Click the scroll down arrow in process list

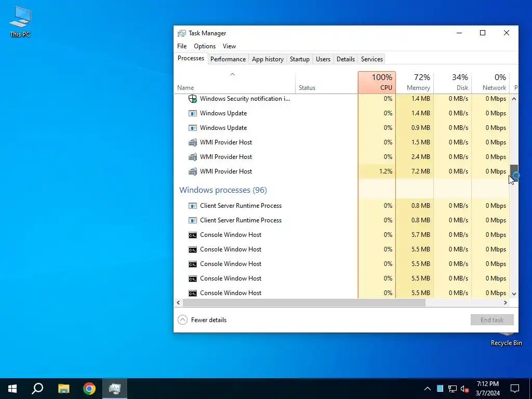[x=514, y=294]
